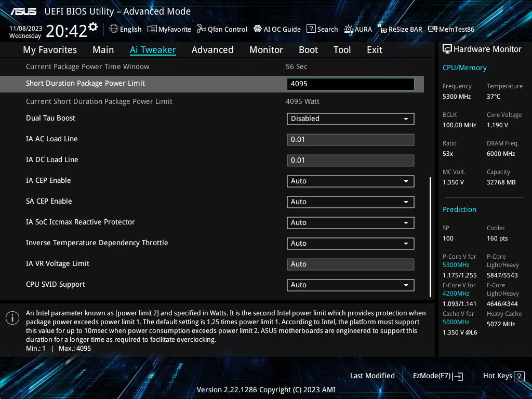Click the IA VR Voltage Limit field
Screen dimensions: 532x399
351,264
